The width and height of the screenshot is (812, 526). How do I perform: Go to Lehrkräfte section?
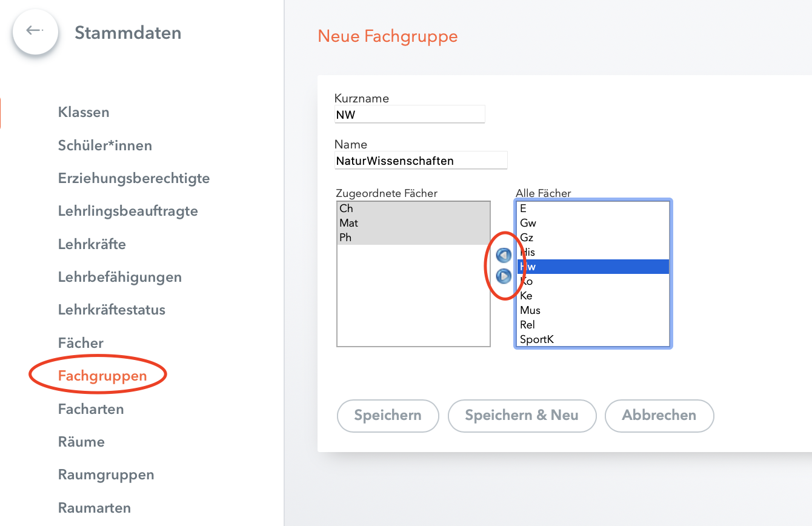92,244
